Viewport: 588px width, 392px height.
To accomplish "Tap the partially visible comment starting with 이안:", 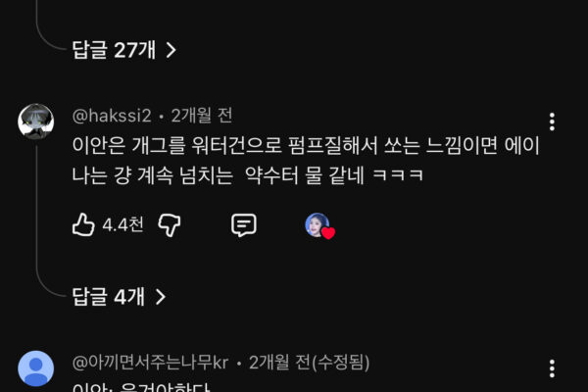I will click(x=141, y=387).
